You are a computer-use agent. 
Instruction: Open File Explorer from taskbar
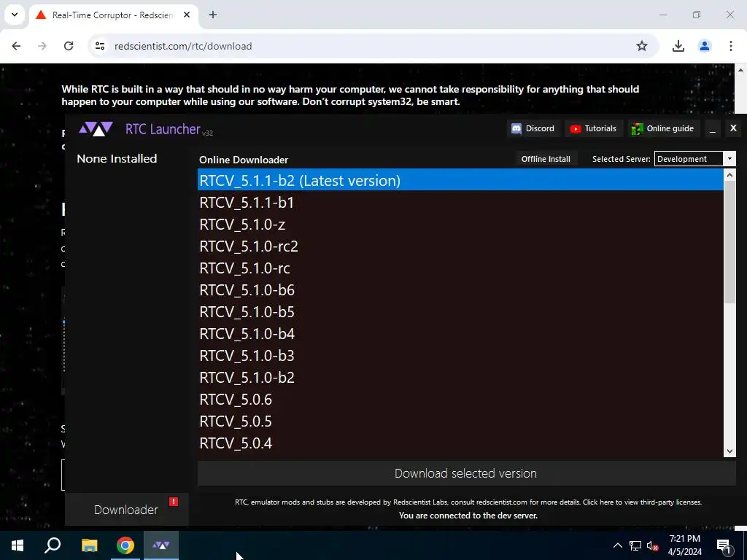pos(89,545)
